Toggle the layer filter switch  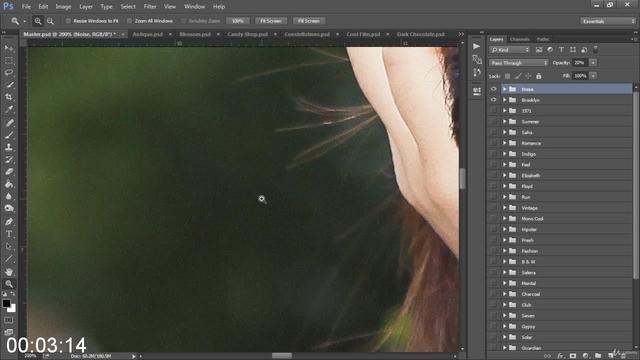[596, 49]
